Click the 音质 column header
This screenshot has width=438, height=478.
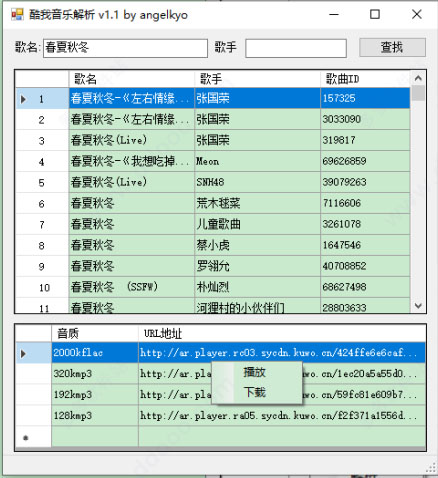[95, 333]
